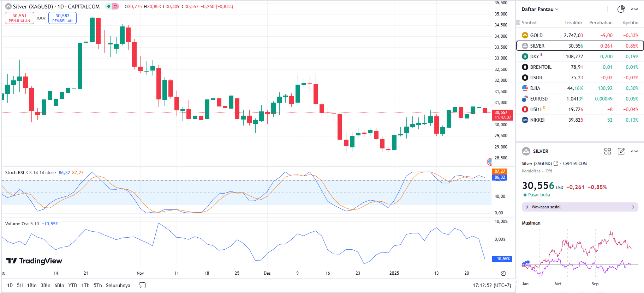Open the Daftar Pantau three-dot menu
Viewport: 644px width, 293px height.
coord(634,10)
